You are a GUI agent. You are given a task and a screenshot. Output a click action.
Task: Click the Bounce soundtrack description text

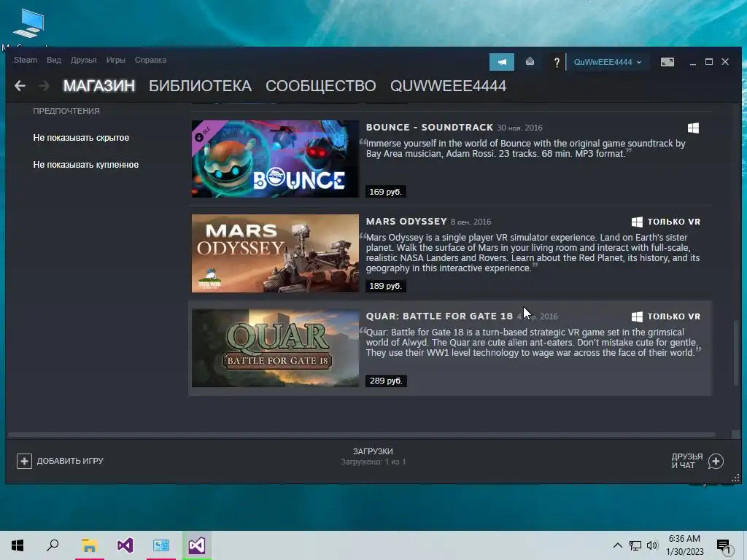tap(525, 149)
